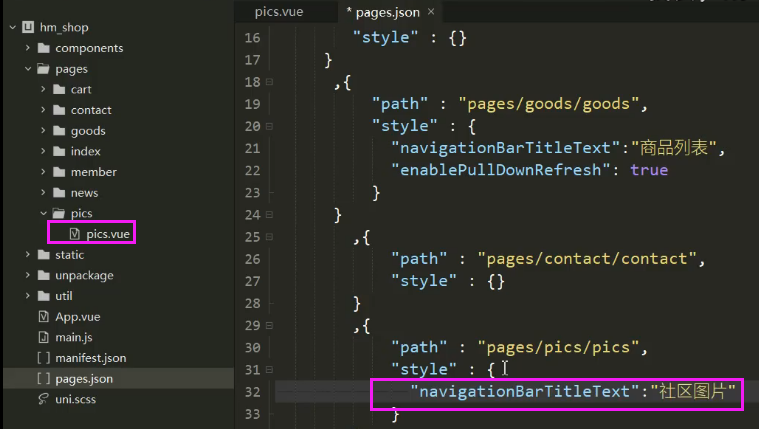Switch to the pics.vue editor tab
The image size is (759, 429).
click(x=279, y=12)
